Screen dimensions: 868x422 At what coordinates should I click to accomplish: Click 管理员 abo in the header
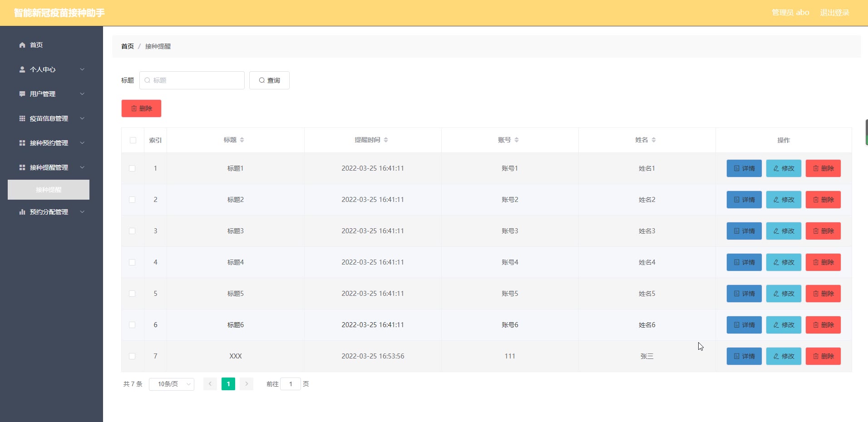point(790,13)
